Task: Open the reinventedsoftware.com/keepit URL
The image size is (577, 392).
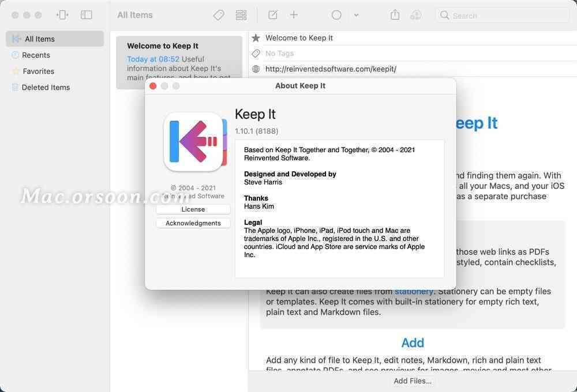Action: [x=331, y=69]
